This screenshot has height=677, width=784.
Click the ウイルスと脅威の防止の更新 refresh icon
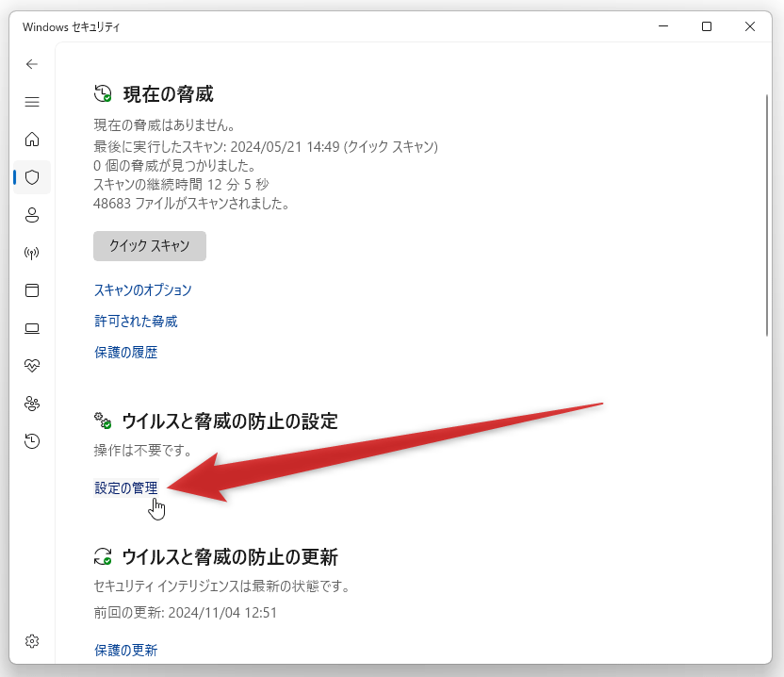pos(103,556)
